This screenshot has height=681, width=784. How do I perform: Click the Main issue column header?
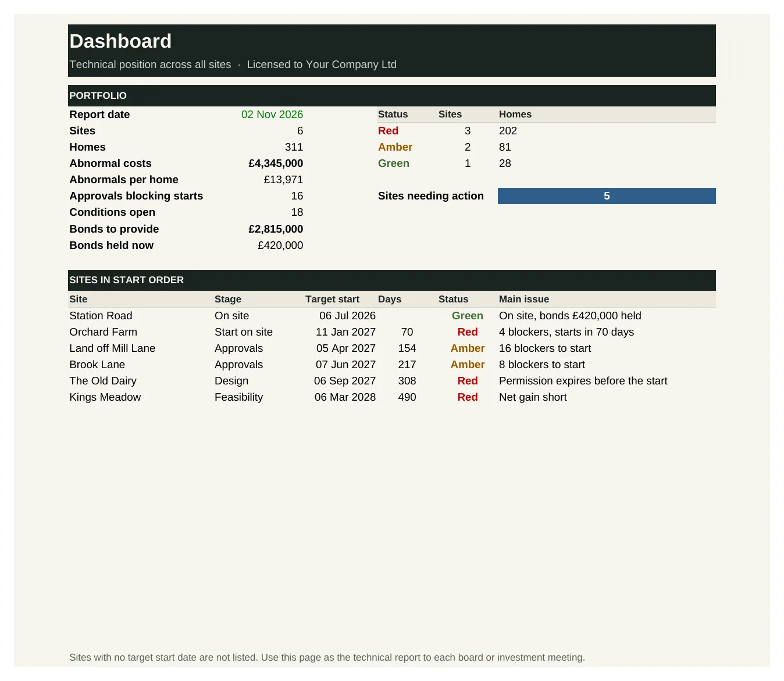524,300
